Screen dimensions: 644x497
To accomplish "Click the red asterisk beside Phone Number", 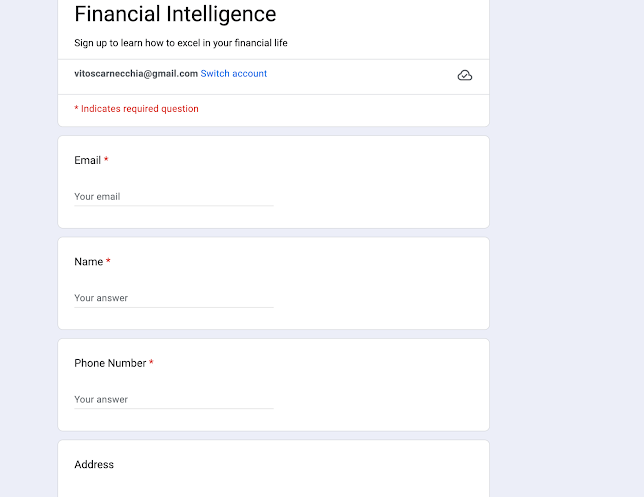I will pos(151,363).
